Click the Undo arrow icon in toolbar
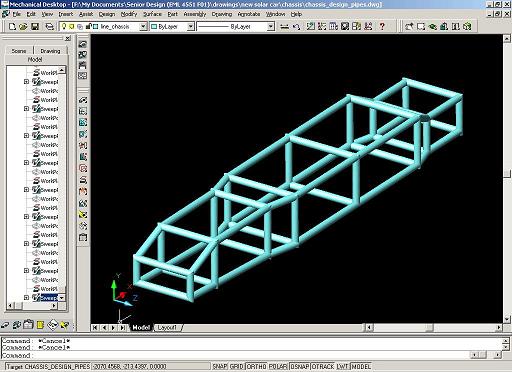 pyautogui.click(x=296, y=27)
